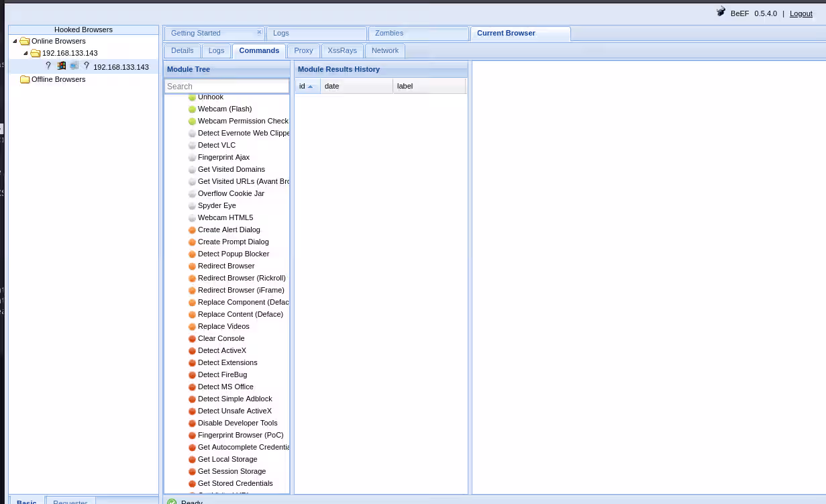Click the BeEF logo icon
Viewport: 826px width, 504px height.
721,12
